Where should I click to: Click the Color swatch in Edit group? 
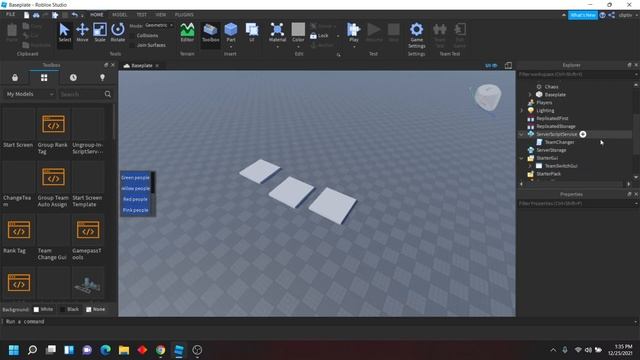tap(298, 29)
